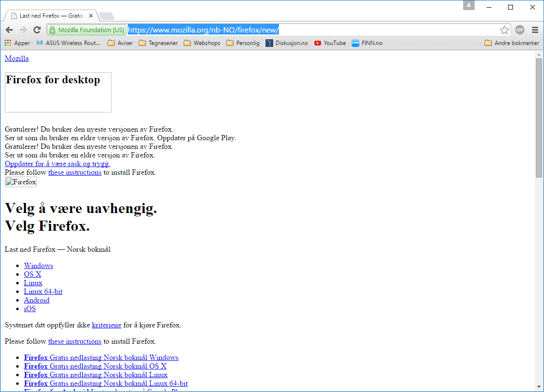Minimize the Chrome window
This screenshot has height=392, width=544.
pos(489,7)
